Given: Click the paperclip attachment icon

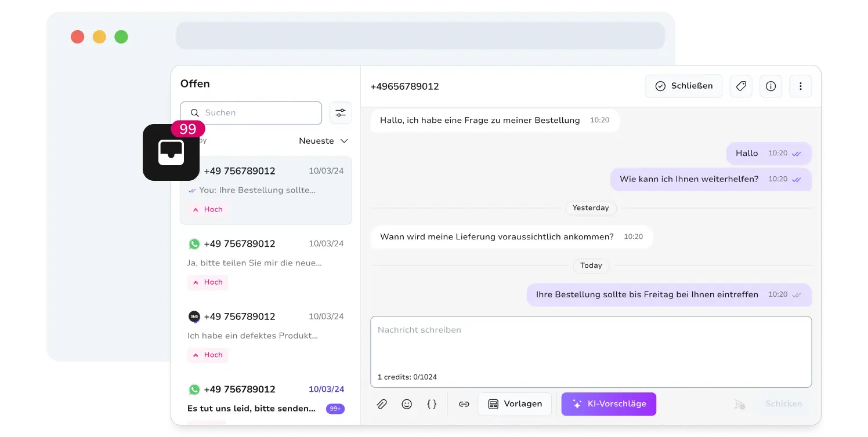Looking at the screenshot, I should [x=382, y=404].
